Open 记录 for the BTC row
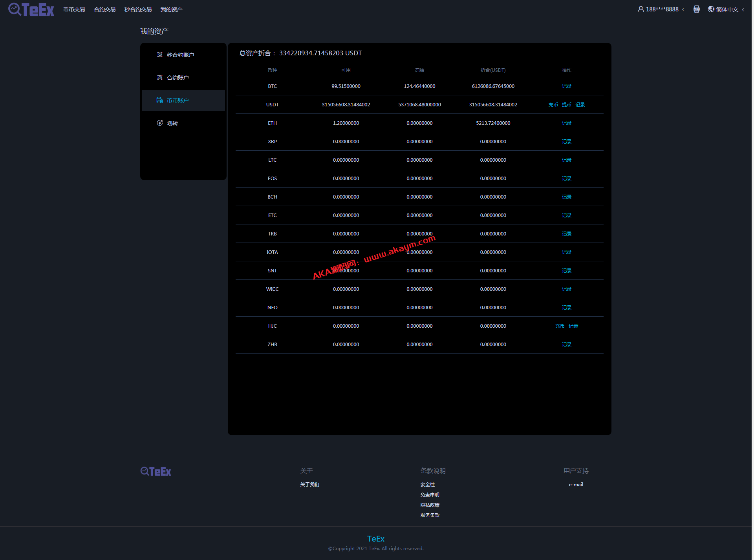Viewport: 754px width, 560px height. (x=566, y=86)
